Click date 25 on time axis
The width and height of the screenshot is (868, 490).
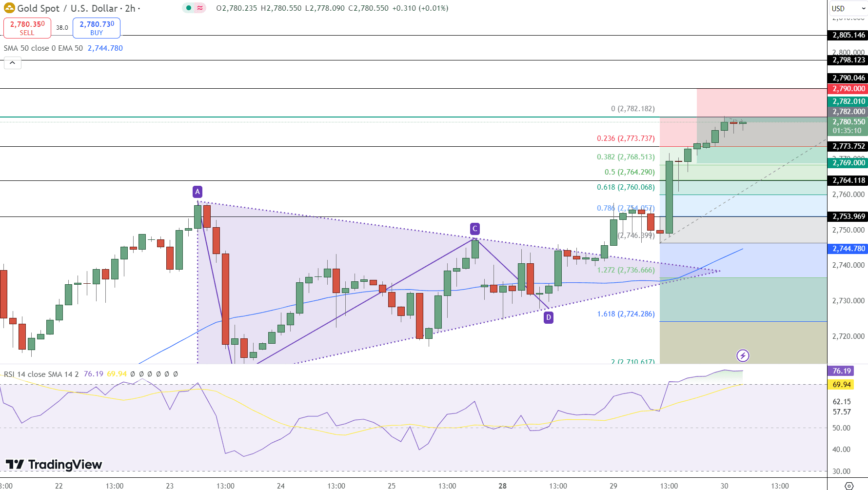tap(392, 486)
